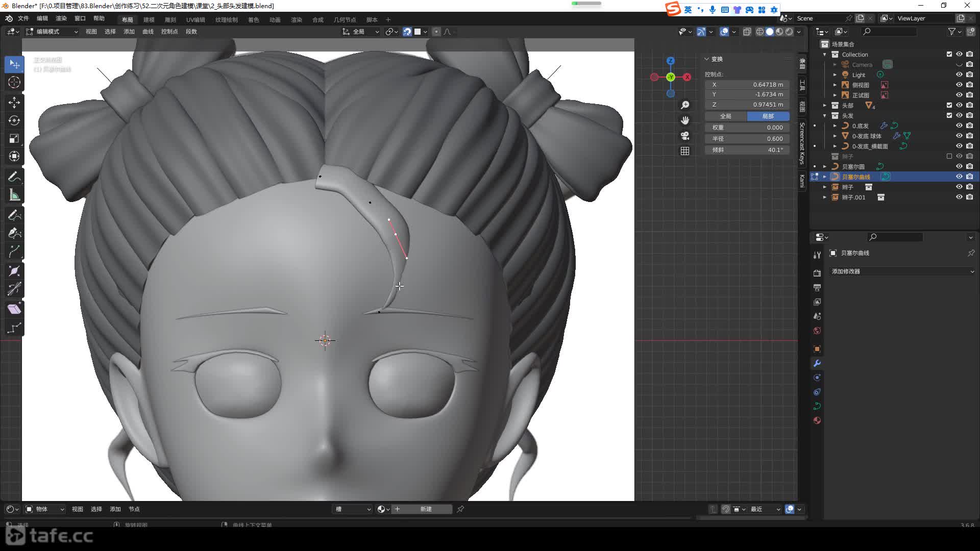Toggle visibility of 贝塞尔曲线 object
Screen dimensions: 980x551
[959, 177]
